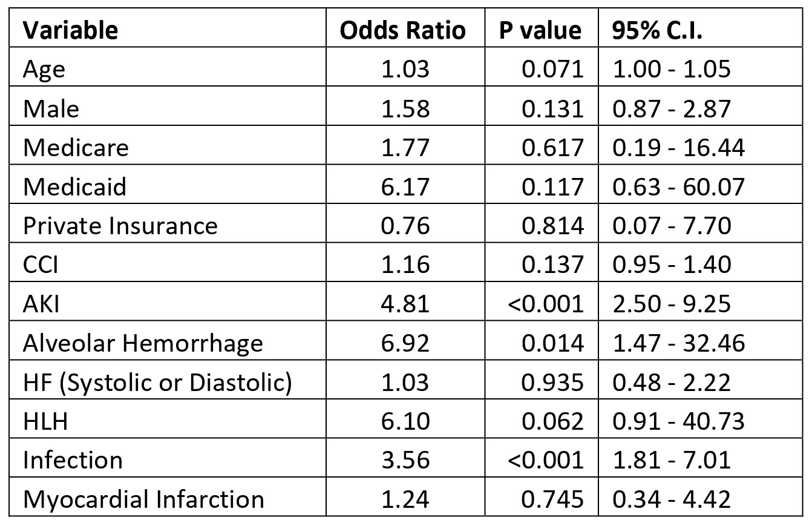The height and width of the screenshot is (526, 812).
Task: Click the HLH confidence interval 0.91 - 40.73
Action: (x=678, y=421)
